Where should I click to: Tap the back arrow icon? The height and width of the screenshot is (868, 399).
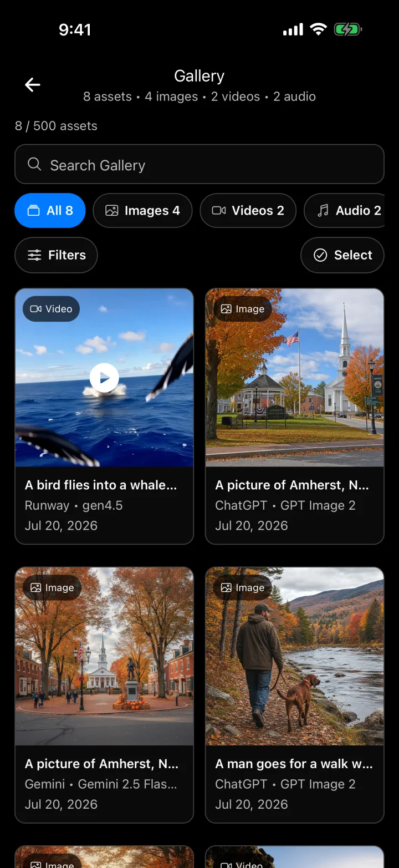coord(33,85)
